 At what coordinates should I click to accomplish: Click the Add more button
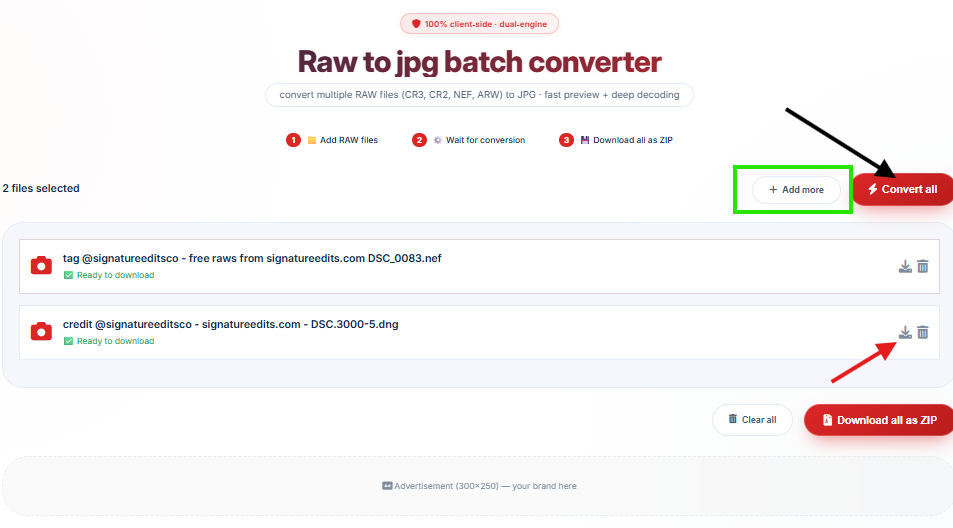click(796, 190)
